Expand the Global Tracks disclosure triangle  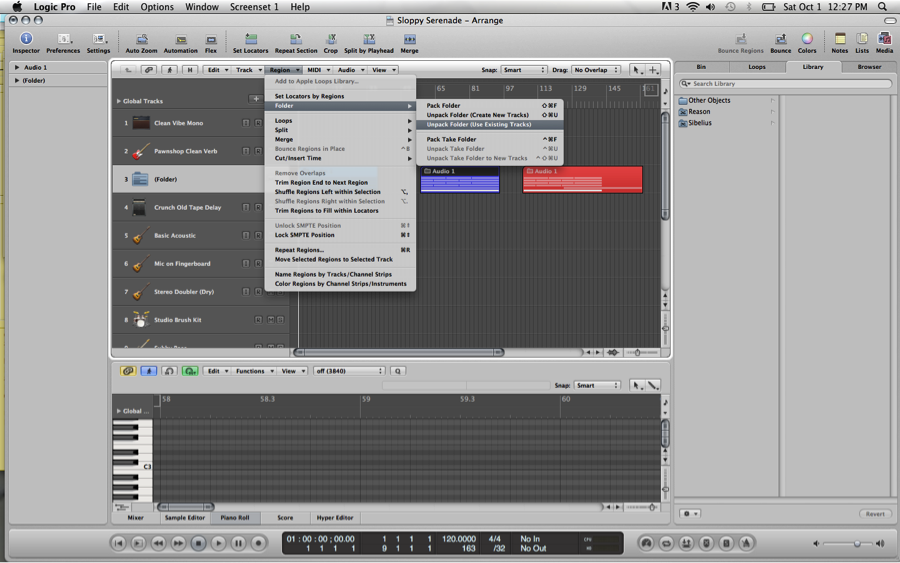(119, 101)
